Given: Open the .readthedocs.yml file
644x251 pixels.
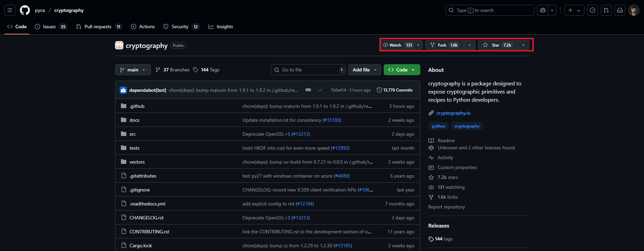Looking at the screenshot, I should click(147, 204).
